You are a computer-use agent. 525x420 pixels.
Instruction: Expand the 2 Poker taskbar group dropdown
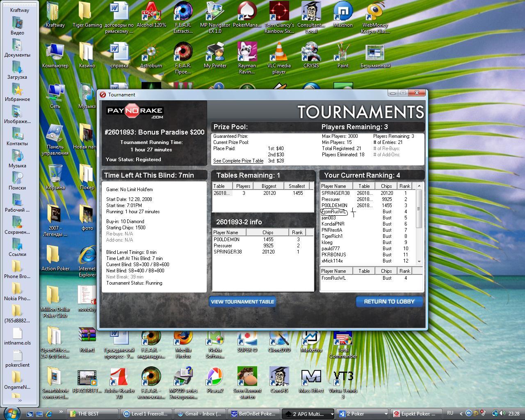[x=386, y=414]
